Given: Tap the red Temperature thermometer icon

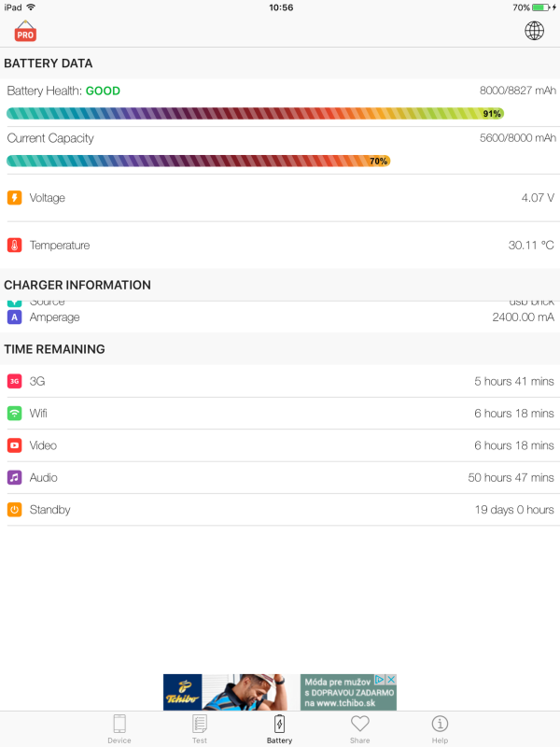Looking at the screenshot, I should tap(14, 246).
